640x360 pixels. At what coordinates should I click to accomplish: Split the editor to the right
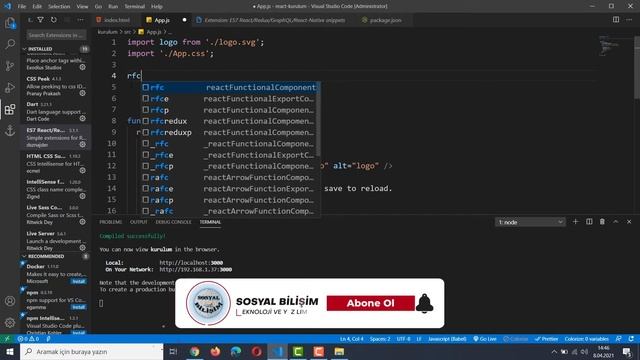point(616,20)
